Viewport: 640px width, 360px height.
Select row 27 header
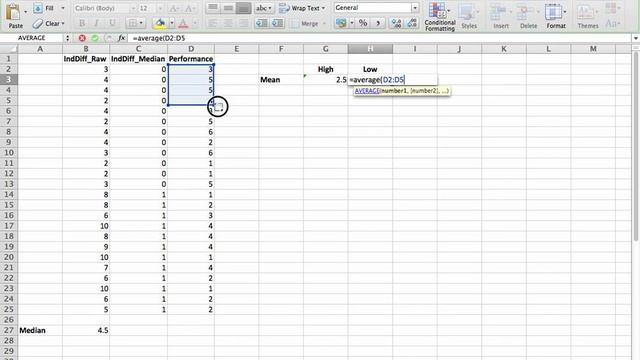pyautogui.click(x=9, y=330)
